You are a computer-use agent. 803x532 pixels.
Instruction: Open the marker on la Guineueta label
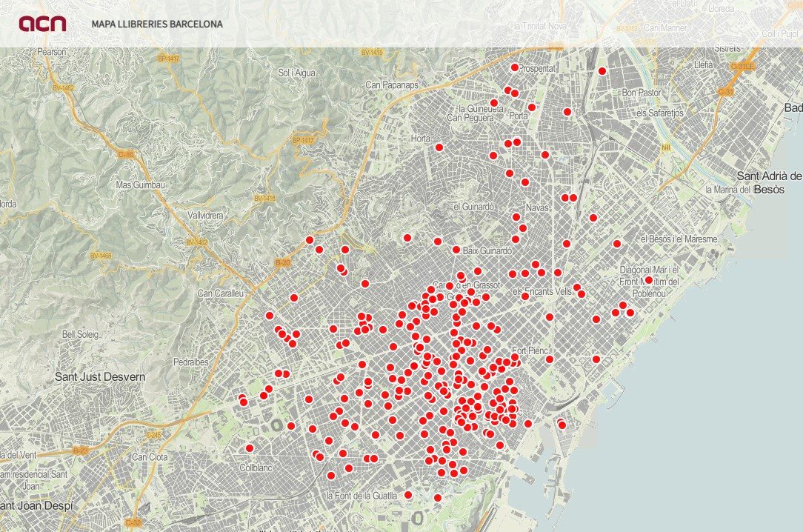click(x=493, y=103)
